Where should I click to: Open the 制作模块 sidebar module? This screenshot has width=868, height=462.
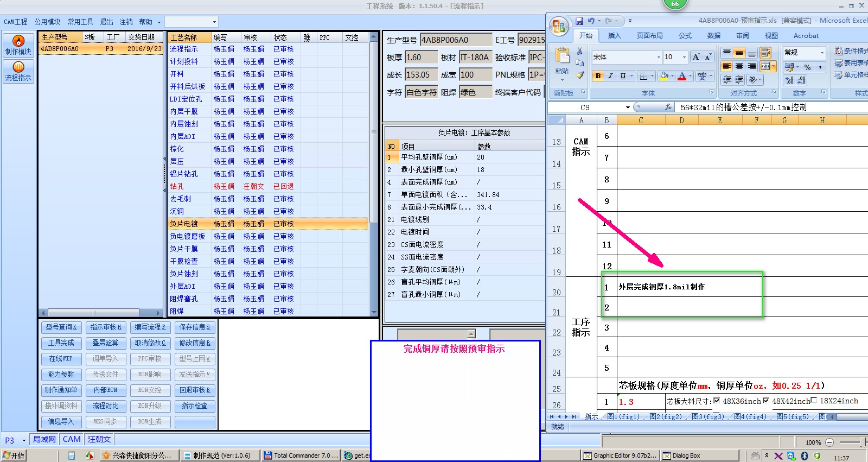[18, 45]
